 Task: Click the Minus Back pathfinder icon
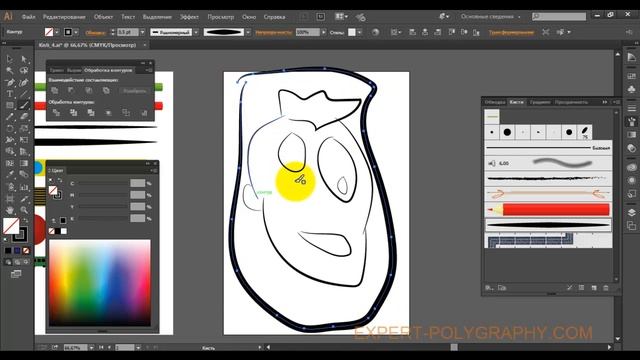coord(144,113)
